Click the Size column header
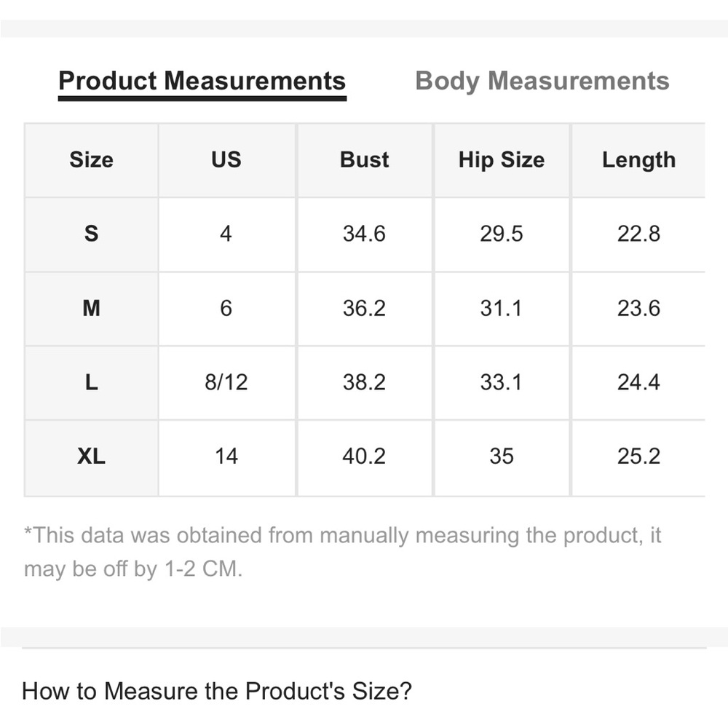The width and height of the screenshot is (728, 728). pos(91,160)
